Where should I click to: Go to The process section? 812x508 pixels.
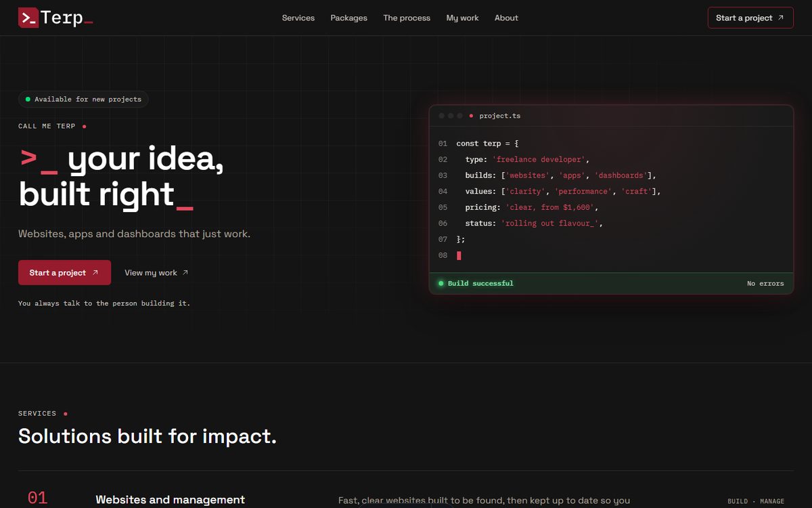[x=407, y=18]
